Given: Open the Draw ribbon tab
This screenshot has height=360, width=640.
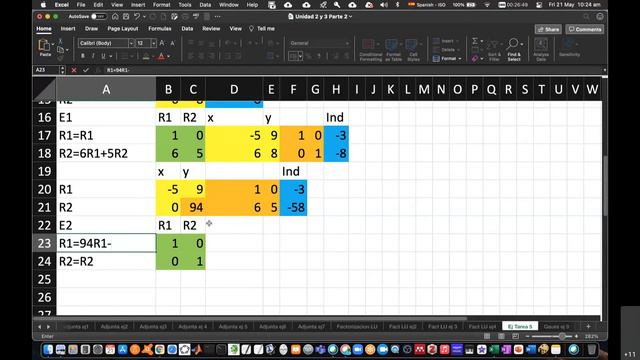Looking at the screenshot, I should pos(91,29).
